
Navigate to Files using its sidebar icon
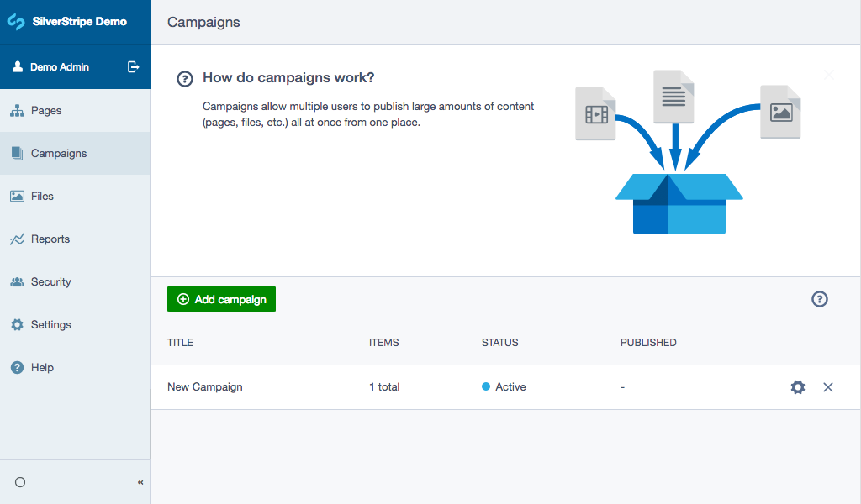18,196
